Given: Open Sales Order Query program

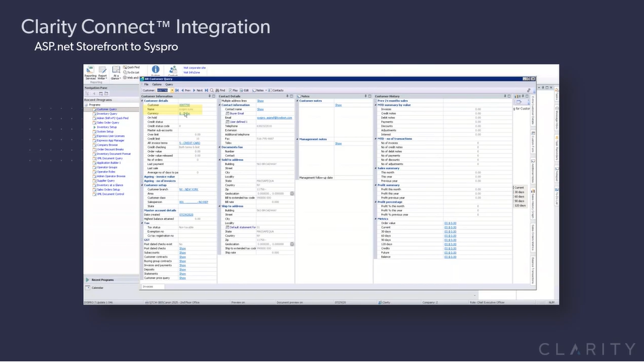Looking at the screenshot, I should (107, 122).
